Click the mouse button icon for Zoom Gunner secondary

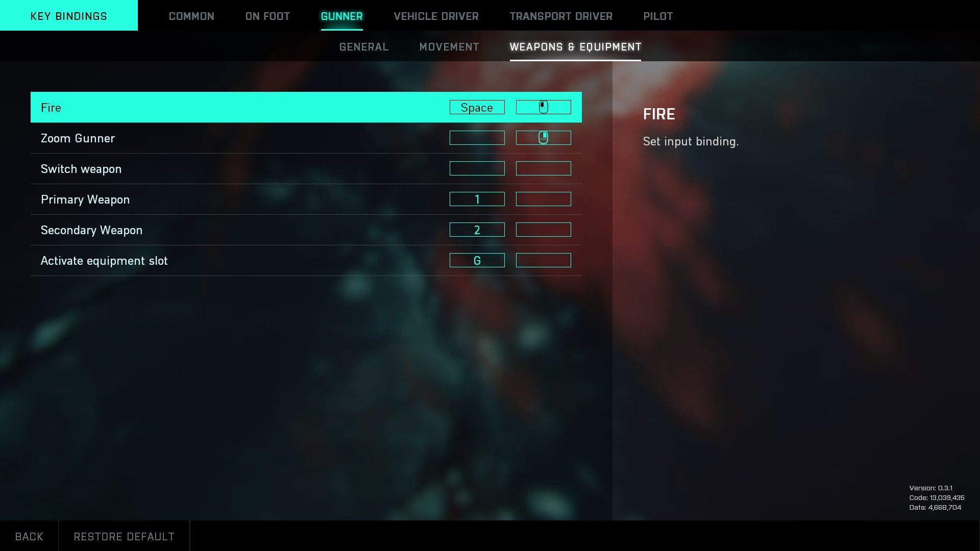click(x=543, y=138)
